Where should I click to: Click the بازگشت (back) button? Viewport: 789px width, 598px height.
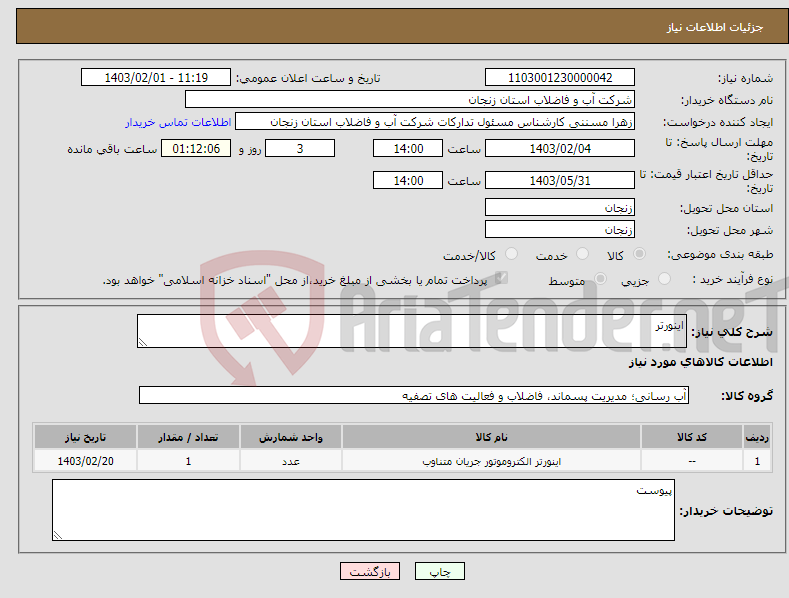tap(370, 571)
